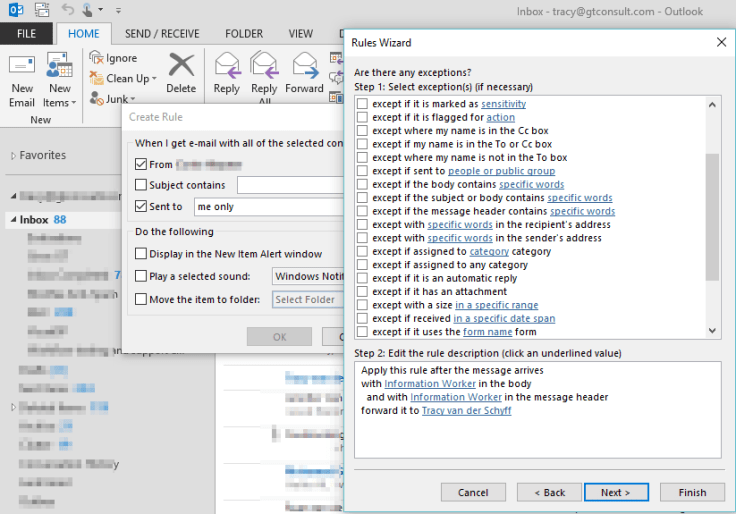
Task: Click the 'Tracy van der Schyff' link
Action: pos(467,411)
